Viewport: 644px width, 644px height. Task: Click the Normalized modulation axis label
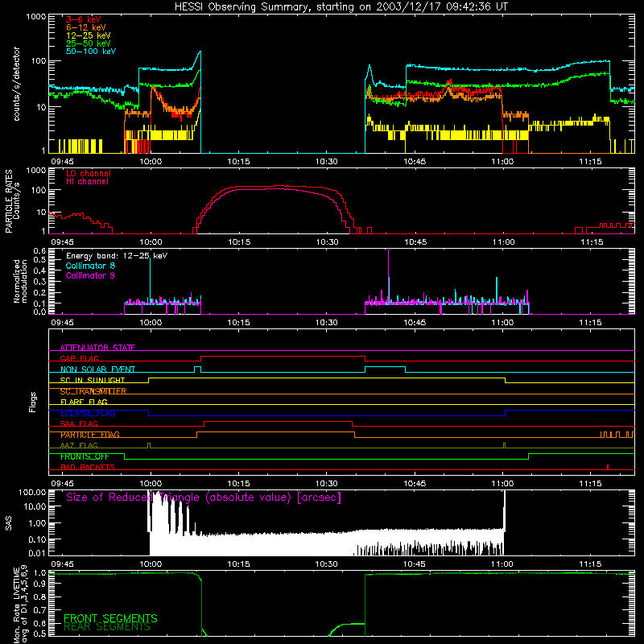(x=20, y=281)
